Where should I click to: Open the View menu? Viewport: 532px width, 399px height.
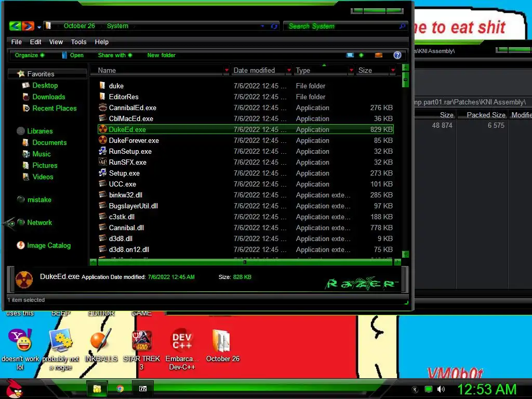pyautogui.click(x=56, y=42)
